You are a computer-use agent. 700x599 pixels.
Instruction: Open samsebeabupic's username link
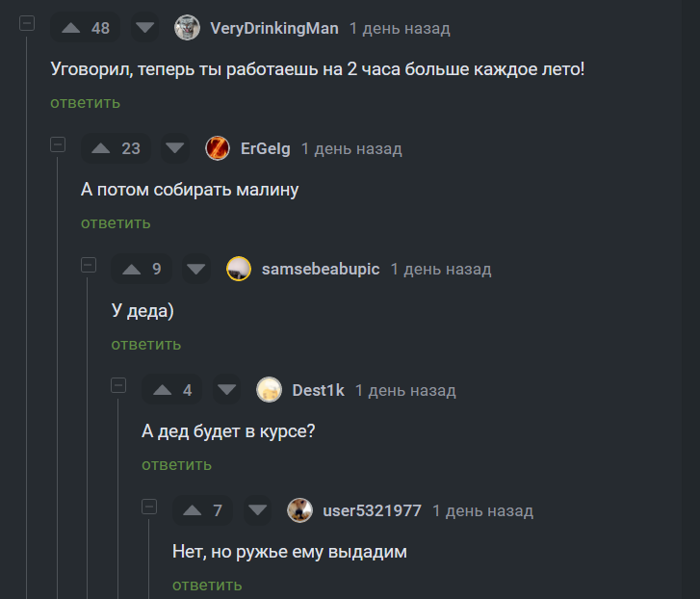coord(321,269)
